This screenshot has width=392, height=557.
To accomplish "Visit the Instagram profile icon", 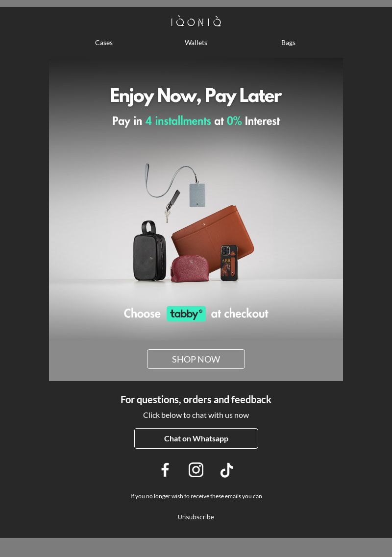I will point(196,470).
